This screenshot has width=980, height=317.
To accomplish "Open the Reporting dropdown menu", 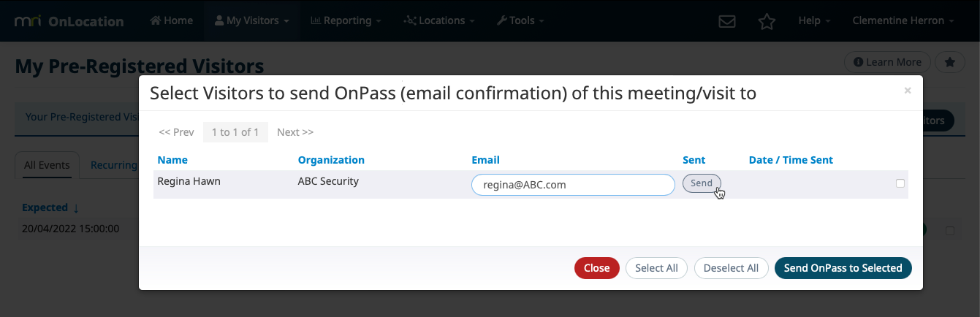I will [x=346, y=20].
